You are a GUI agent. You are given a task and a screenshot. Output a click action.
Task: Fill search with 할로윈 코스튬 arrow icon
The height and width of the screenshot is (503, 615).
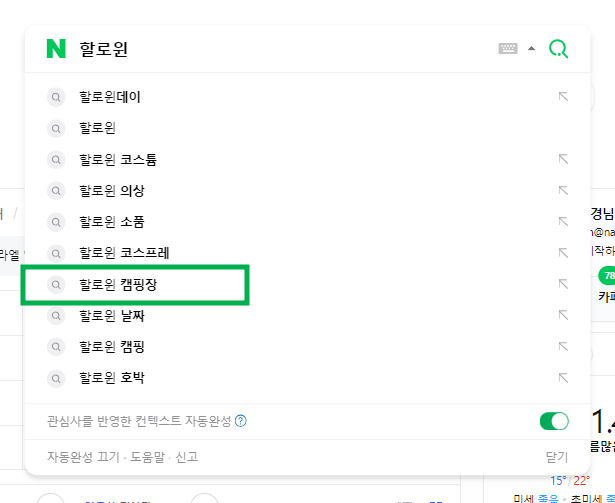tap(563, 159)
